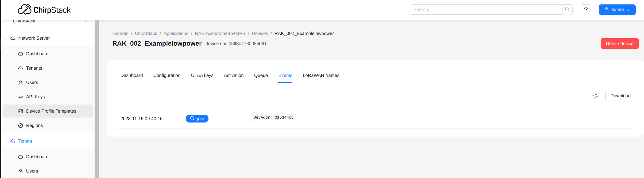Click the search magnifier icon button
Image resolution: width=644 pixels, height=178 pixels.
567,9
